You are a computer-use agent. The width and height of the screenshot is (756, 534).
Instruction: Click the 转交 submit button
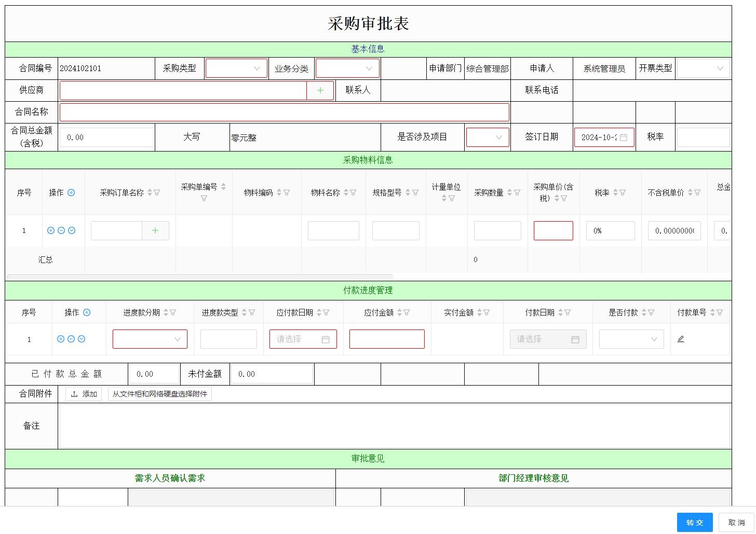point(695,523)
